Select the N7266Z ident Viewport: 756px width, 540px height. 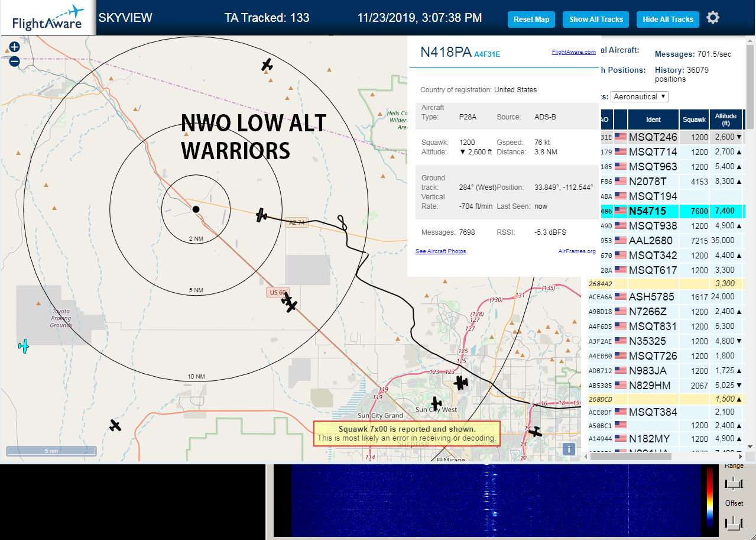648,312
